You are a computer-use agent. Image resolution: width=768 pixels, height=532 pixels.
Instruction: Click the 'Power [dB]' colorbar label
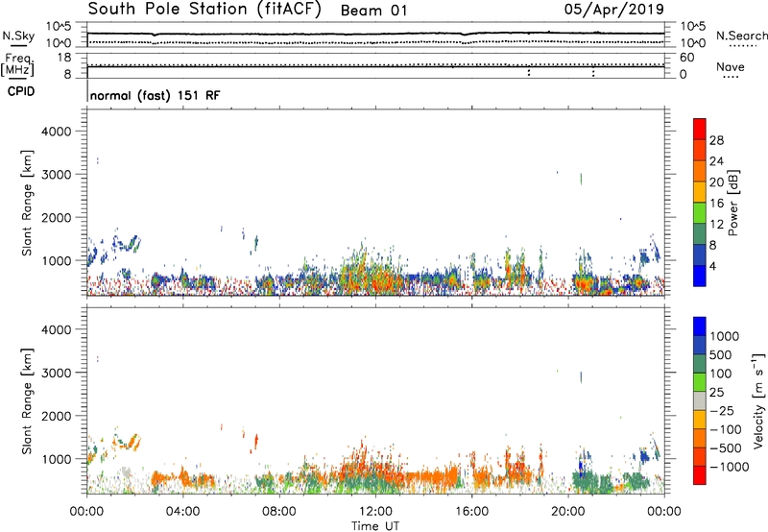732,203
